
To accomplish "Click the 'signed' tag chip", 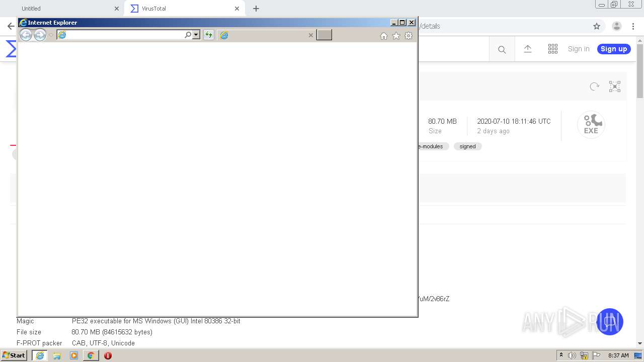I will pyautogui.click(x=467, y=146).
